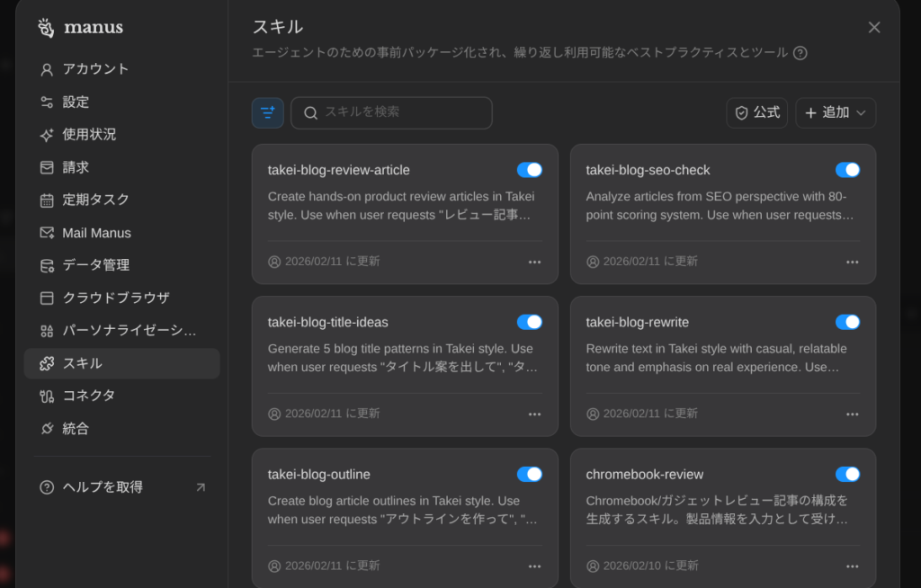This screenshot has height=588, width=921.
Task: Disable the takei-blog-review-article skill toggle
Action: click(530, 170)
